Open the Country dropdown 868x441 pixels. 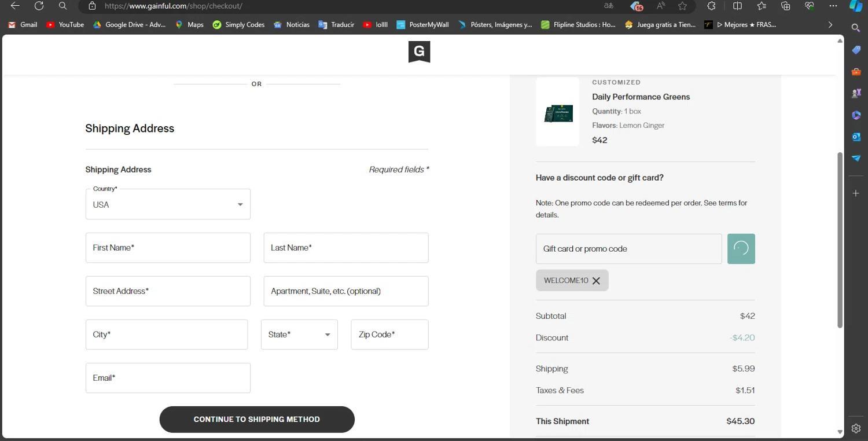pyautogui.click(x=168, y=204)
